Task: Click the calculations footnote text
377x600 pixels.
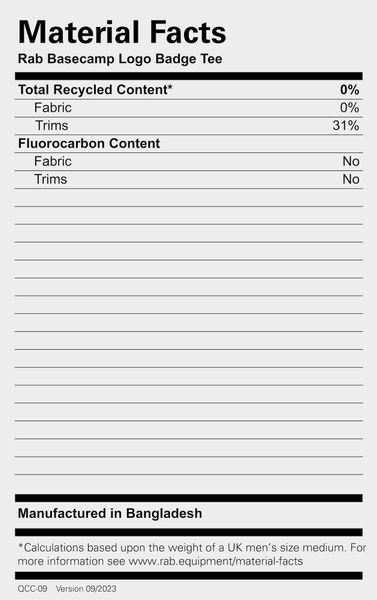Action: pos(192,554)
